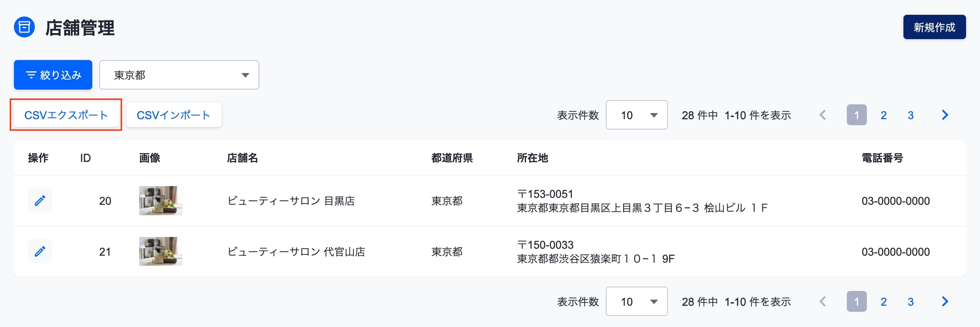This screenshot has height=327, width=980.
Task: Open thumbnail image of 目黒店
Action: [161, 200]
